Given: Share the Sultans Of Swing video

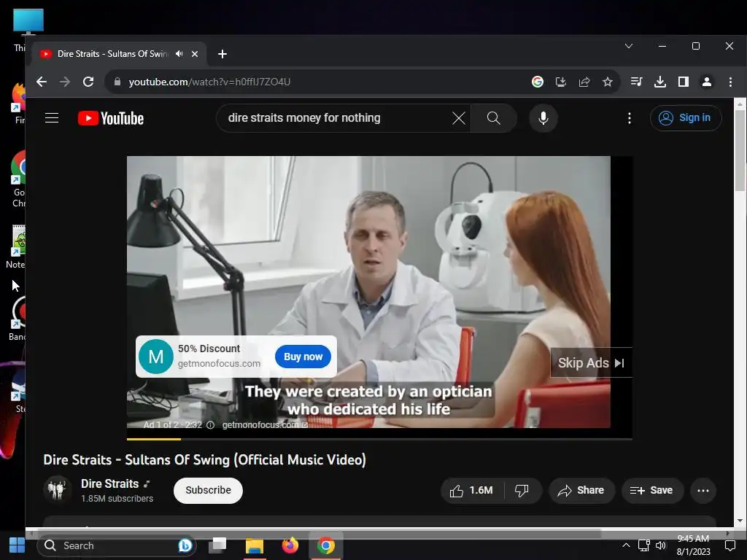Looking at the screenshot, I should point(581,491).
